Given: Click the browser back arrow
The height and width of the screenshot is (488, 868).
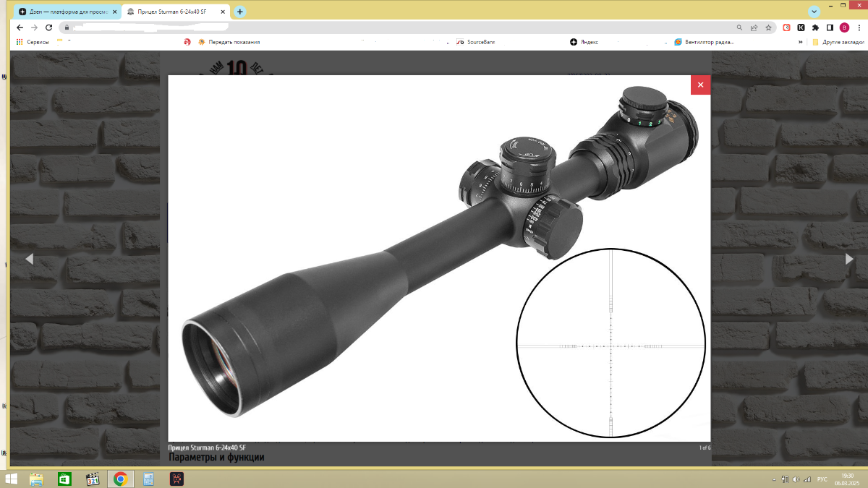Looking at the screenshot, I should click(20, 27).
